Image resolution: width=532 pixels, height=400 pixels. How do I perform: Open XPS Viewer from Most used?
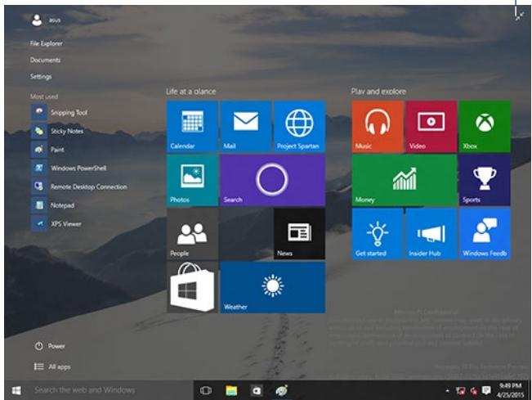pyautogui.click(x=56, y=224)
